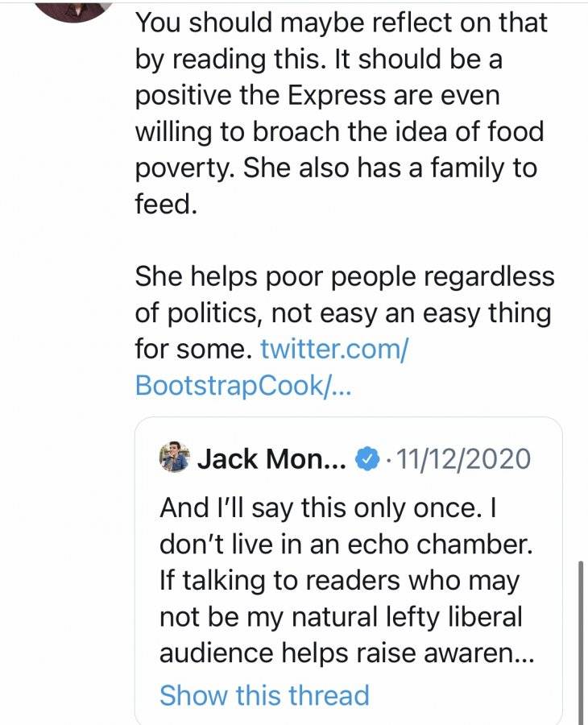Viewport: 588px width, 725px height.
Task: Click the 11/12/2020 date stamp
Action: click(464, 459)
